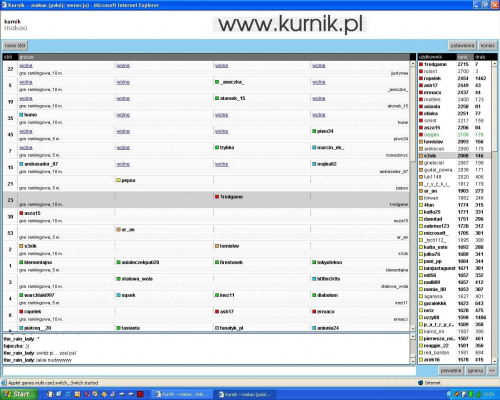This screenshot has height=400, width=500.
Task: Click the koniec button
Action: pyautogui.click(x=487, y=45)
